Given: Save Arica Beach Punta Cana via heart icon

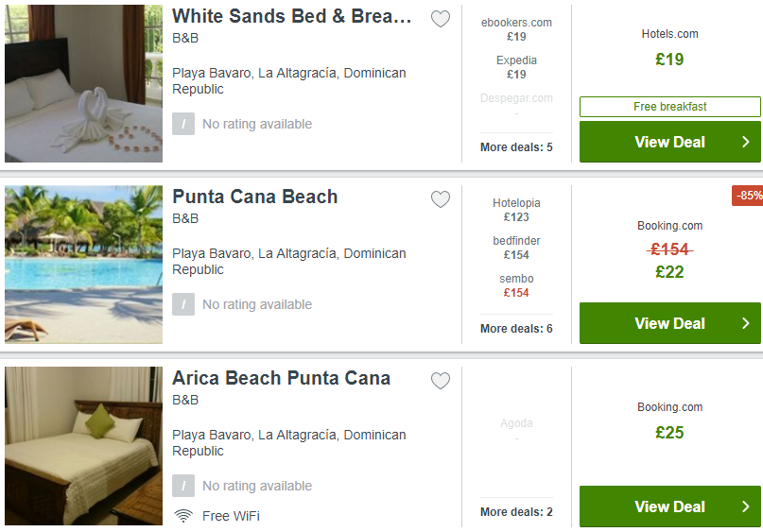Looking at the screenshot, I should (x=441, y=381).
